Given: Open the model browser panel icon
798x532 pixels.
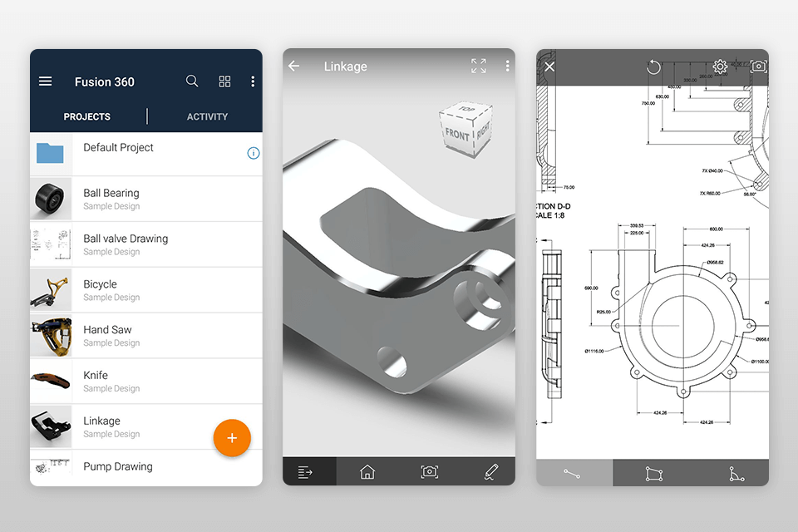Looking at the screenshot, I should click(x=305, y=472).
